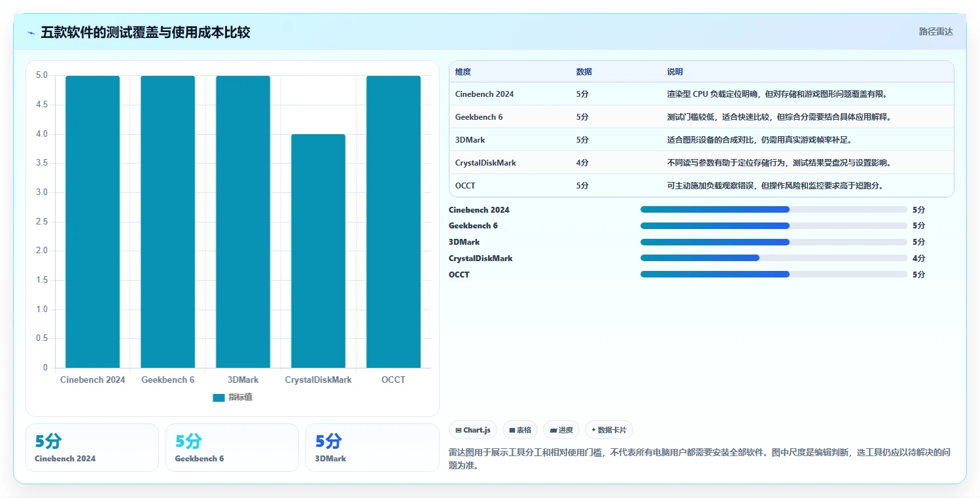Click the Cinebench 2024 x-axis label under the chart

pos(92,380)
